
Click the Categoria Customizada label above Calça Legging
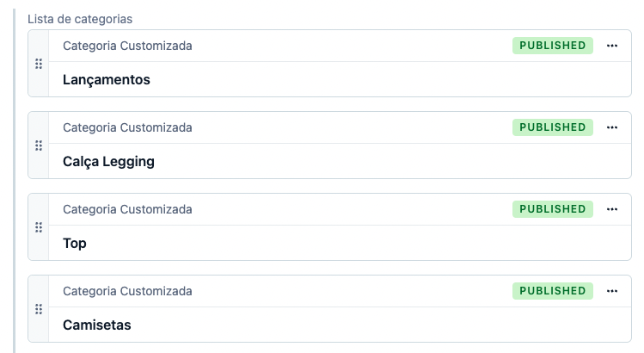[127, 127]
